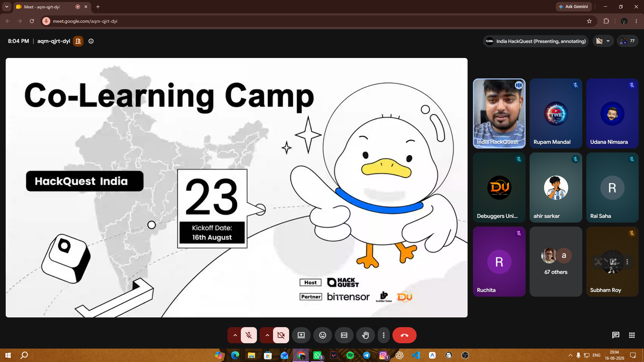644x362 pixels.
Task: Open the Chrome extensions menu
Action: [606, 21]
